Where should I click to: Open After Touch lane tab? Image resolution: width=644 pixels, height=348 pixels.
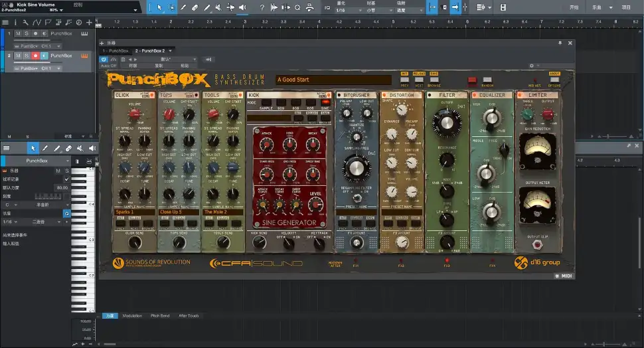(189, 316)
